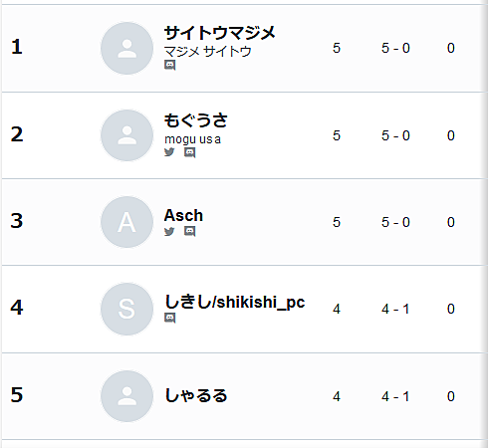Click the 4 - 1 record for しゃるる
This screenshot has width=488, height=448.
395,396
